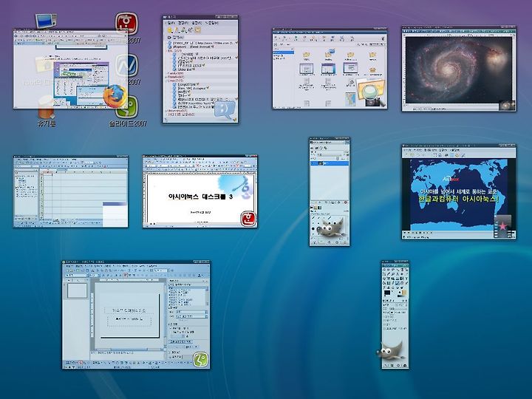Click the dark foreground color swatch in GIMP toolbox
532x399 pixels.
387,293
